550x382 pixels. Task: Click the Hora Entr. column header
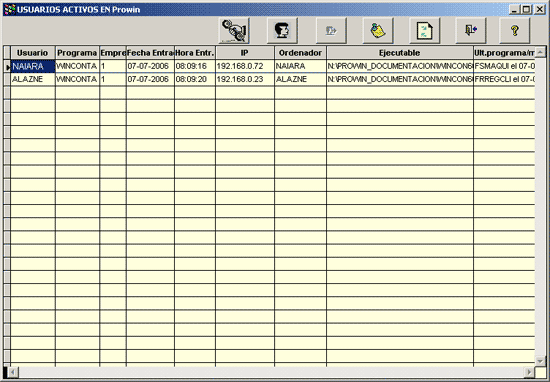coord(195,53)
